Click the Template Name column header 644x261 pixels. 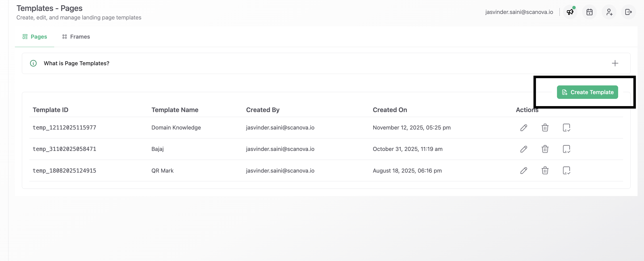[x=175, y=110]
